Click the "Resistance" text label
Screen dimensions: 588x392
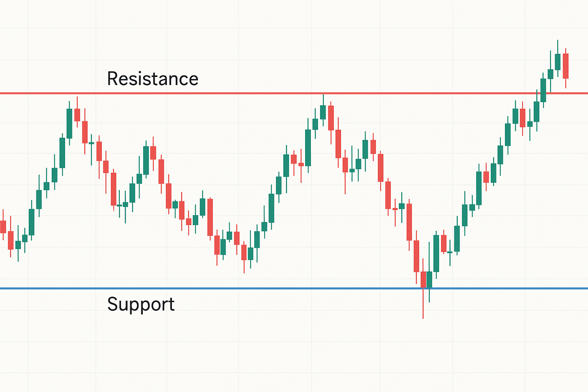click(x=152, y=79)
